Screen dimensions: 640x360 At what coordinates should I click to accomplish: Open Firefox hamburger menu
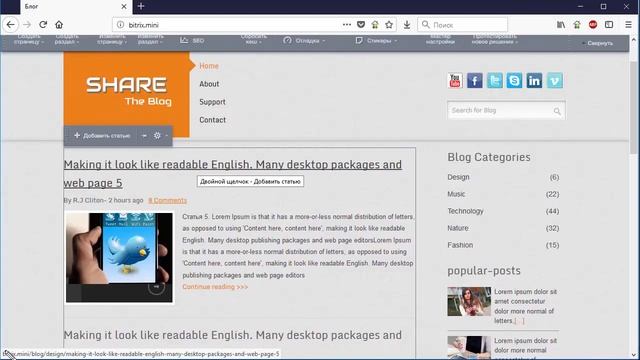point(629,24)
